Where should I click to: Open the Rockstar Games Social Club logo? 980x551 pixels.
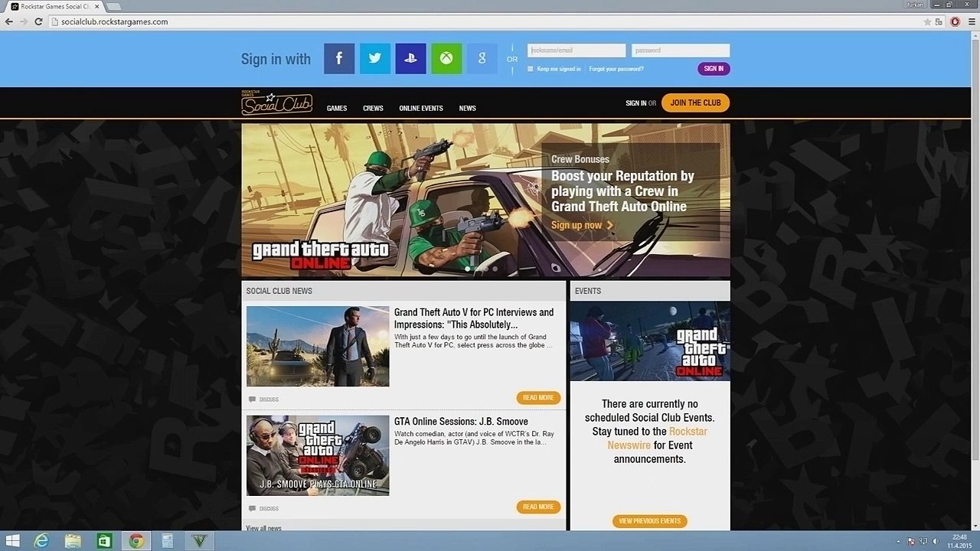(x=276, y=103)
